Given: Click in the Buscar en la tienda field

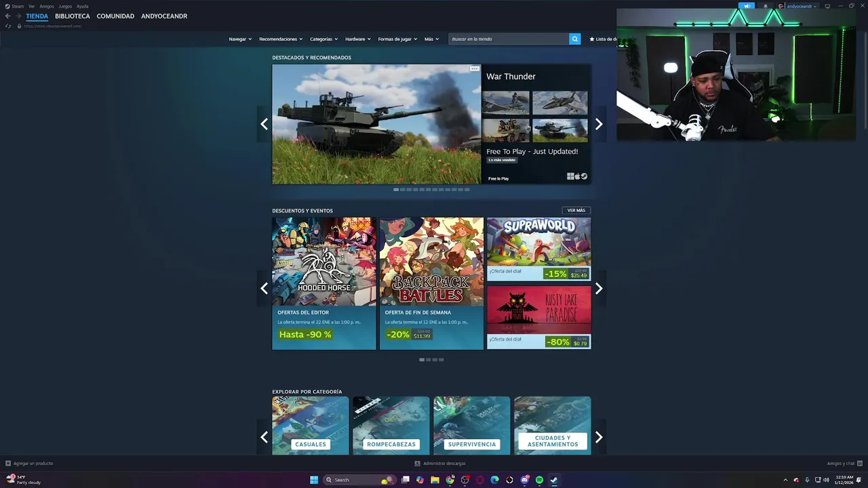Looking at the screenshot, I should click(x=509, y=39).
